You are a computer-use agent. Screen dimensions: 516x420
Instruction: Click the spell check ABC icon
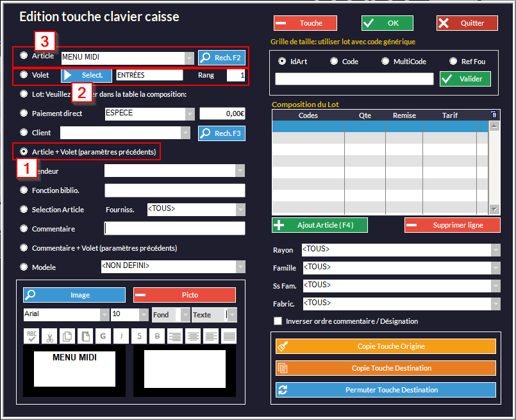coord(31,335)
